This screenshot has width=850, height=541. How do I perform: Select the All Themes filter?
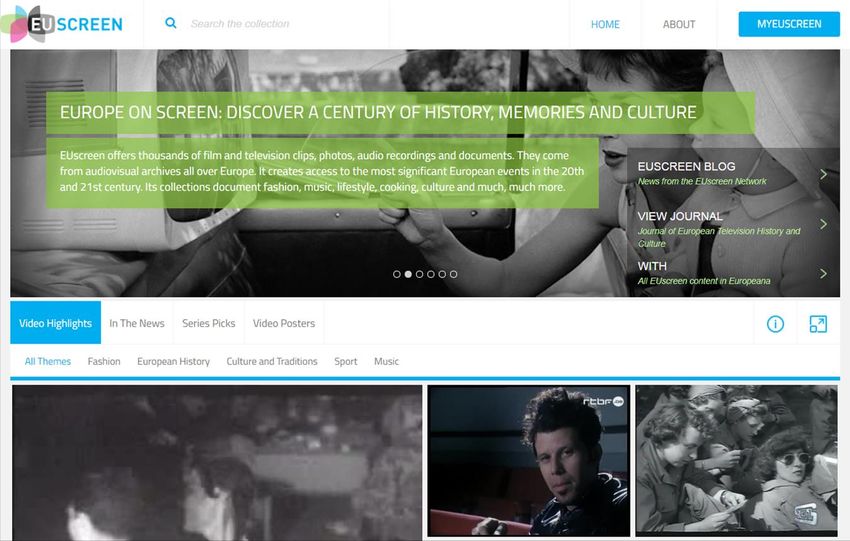pyautogui.click(x=48, y=362)
